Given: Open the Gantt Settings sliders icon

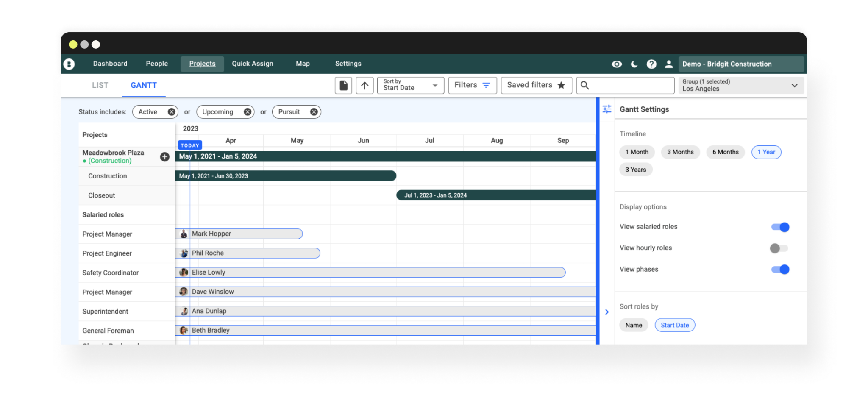Looking at the screenshot, I should 607,109.
